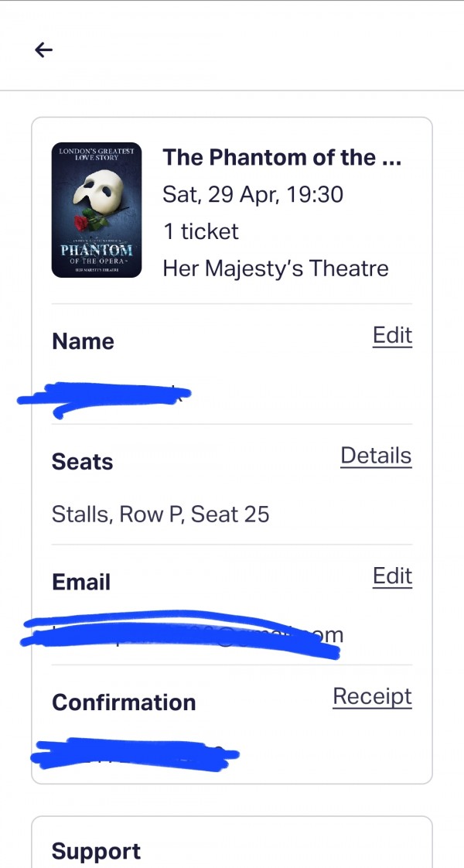Viewport: 464px width, 868px height.
Task: Tap 'Stalls, Row P, Seat 25' text
Action: 160,514
